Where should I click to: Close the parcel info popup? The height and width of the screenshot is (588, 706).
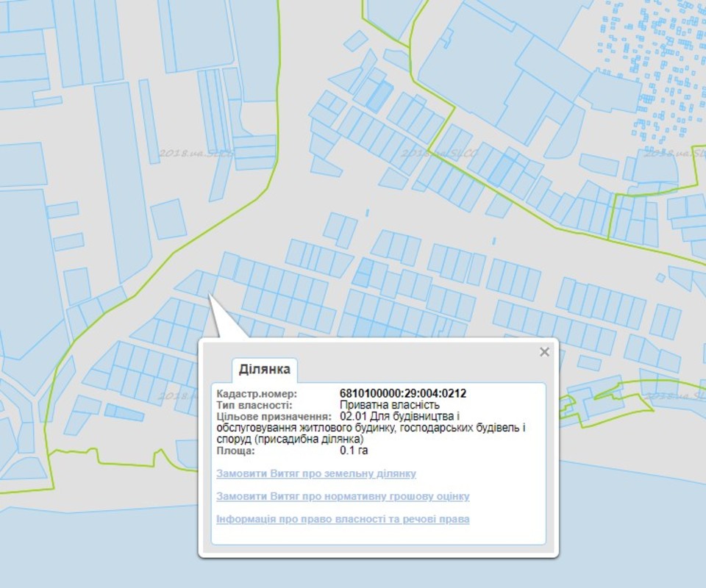tap(544, 352)
